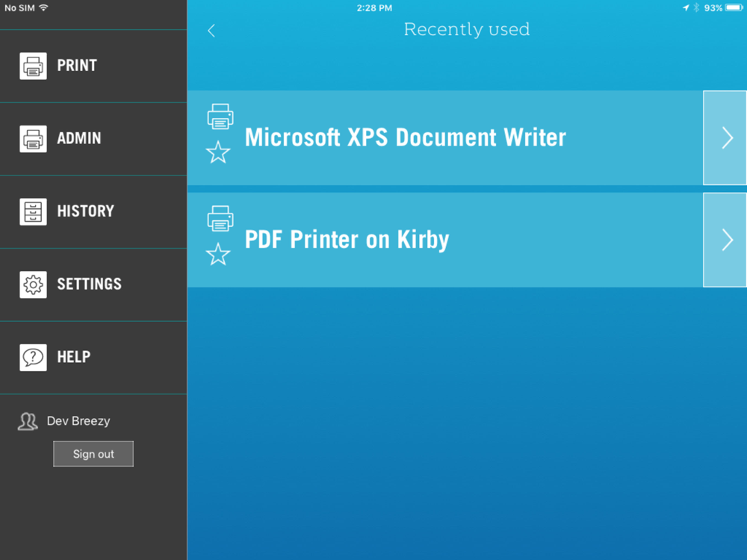This screenshot has height=560, width=747.
Task: Expand PDF Printer on Kirby details chevron
Action: (x=725, y=240)
